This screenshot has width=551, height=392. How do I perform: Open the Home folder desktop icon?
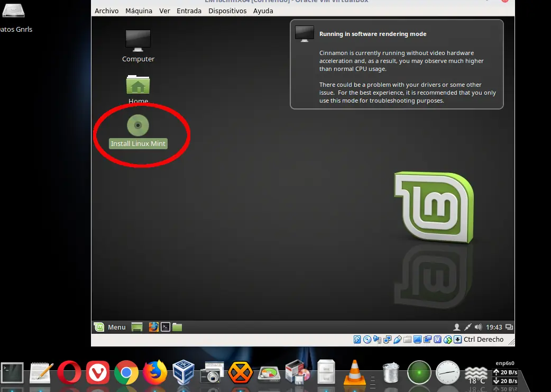138,89
